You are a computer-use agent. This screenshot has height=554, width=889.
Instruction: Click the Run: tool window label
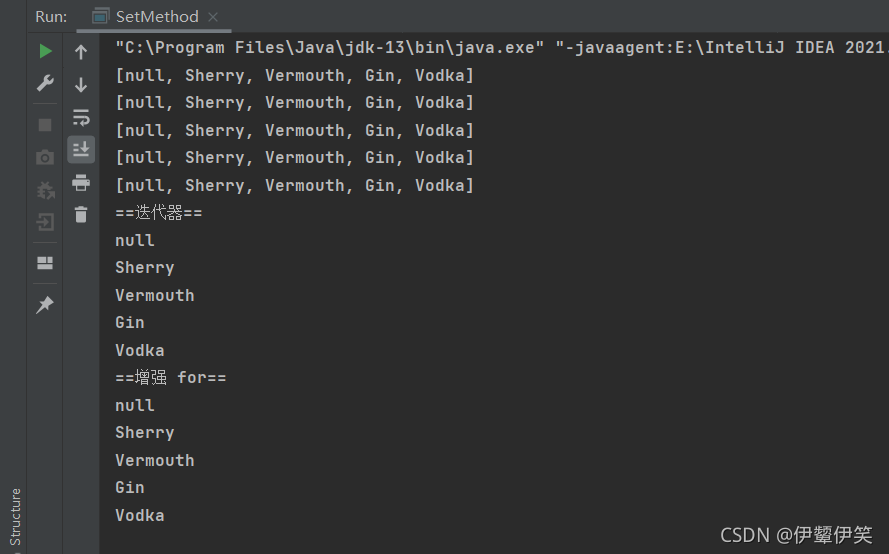pyautogui.click(x=51, y=16)
